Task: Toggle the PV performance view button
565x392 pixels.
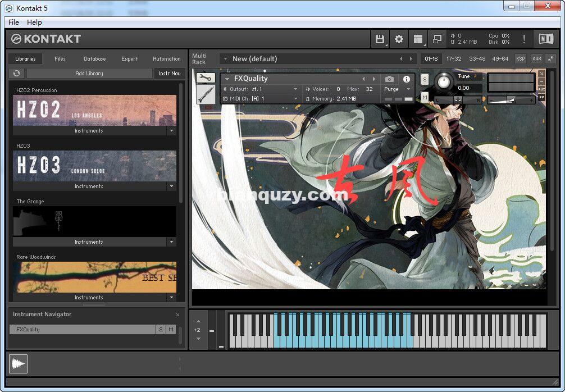Action: pos(541,97)
